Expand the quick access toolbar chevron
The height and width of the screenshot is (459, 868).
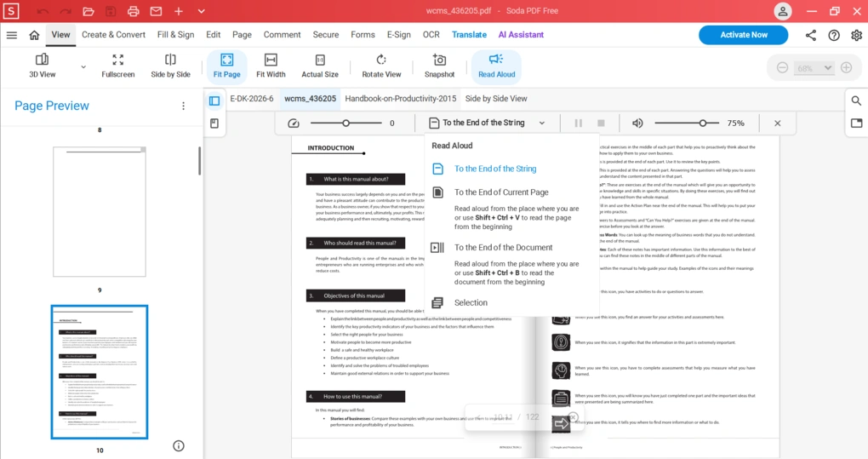[201, 11]
